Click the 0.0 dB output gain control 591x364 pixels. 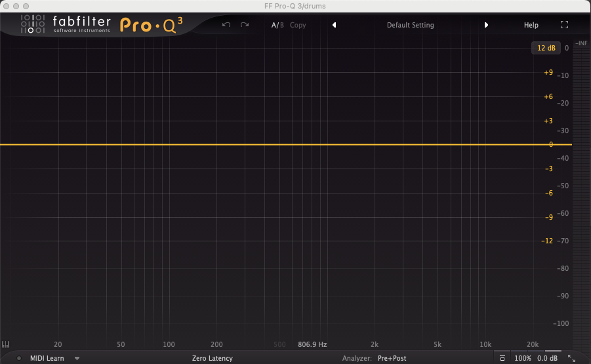coord(547,358)
